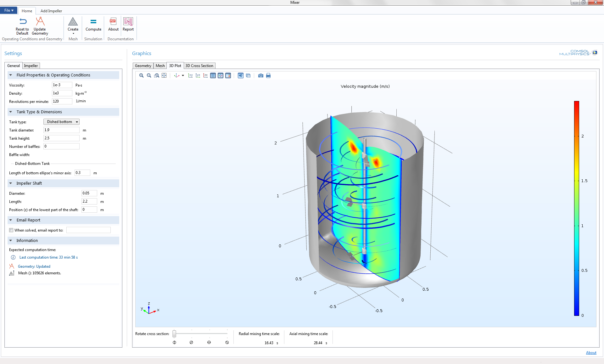Click the Rotate cross section slider handle
The height and width of the screenshot is (364, 604).
tap(174, 334)
